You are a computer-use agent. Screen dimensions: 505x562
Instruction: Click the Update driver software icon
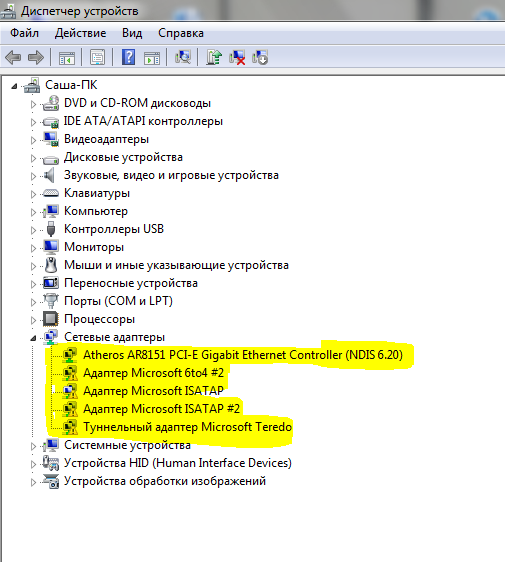click(214, 57)
